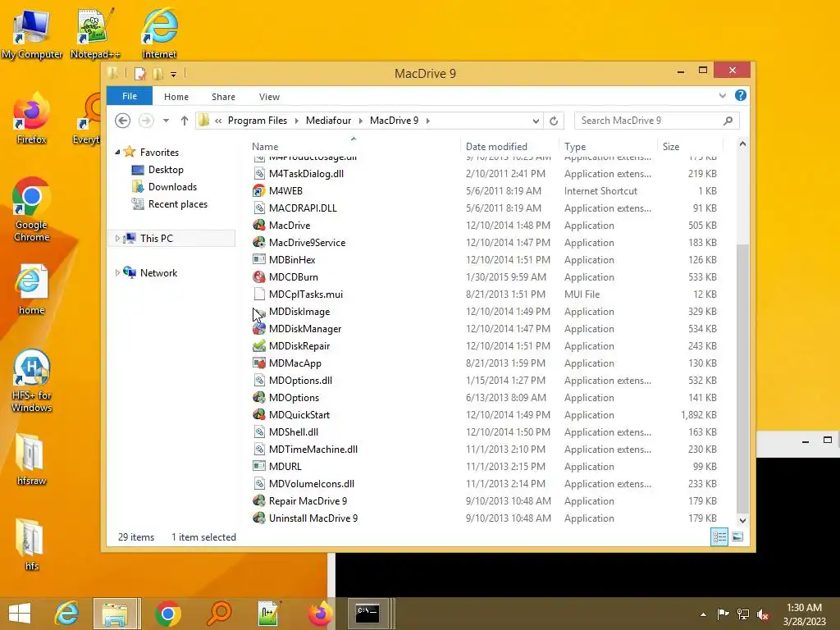Screen dimensions: 840x630
Task: Open Customize Quick Access Toolbar dropdown
Action: click(x=174, y=74)
